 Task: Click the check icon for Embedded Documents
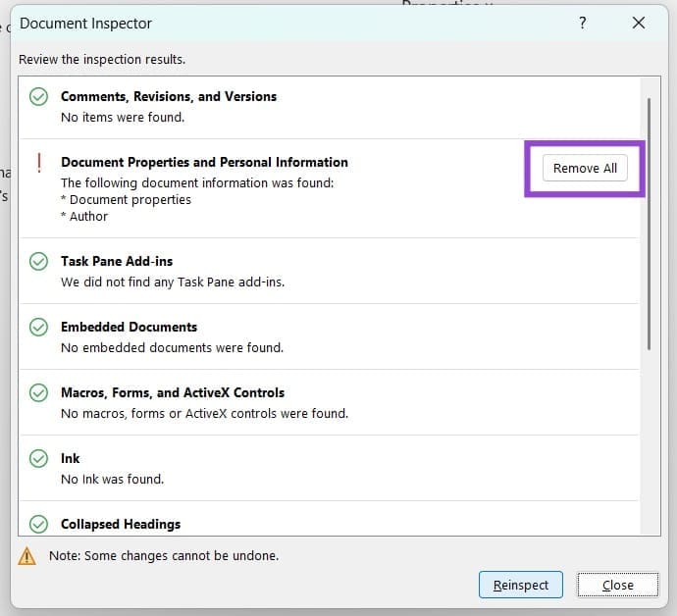tap(38, 328)
